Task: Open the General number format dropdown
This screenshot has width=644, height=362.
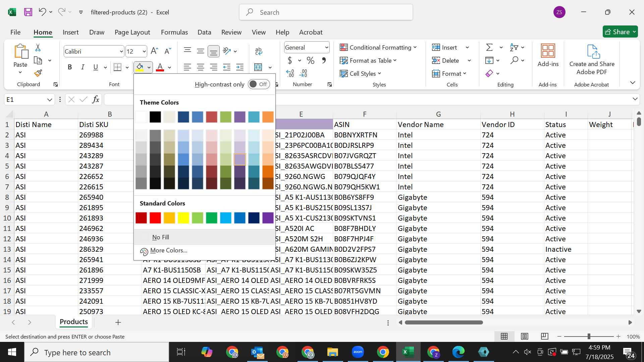Action: 326,48
